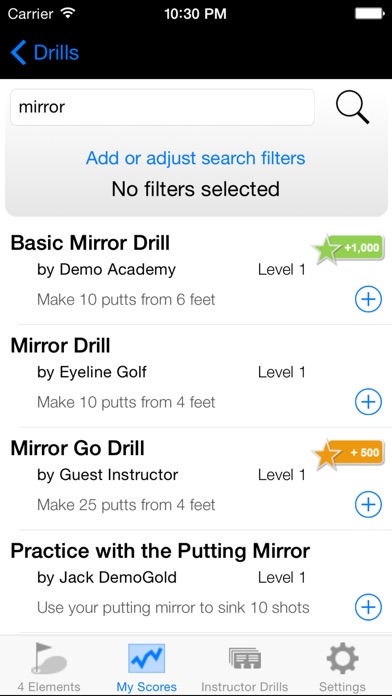This screenshot has height=696, width=392.
Task: Add Mirror Drill by Eyeline Golf
Action: [368, 402]
